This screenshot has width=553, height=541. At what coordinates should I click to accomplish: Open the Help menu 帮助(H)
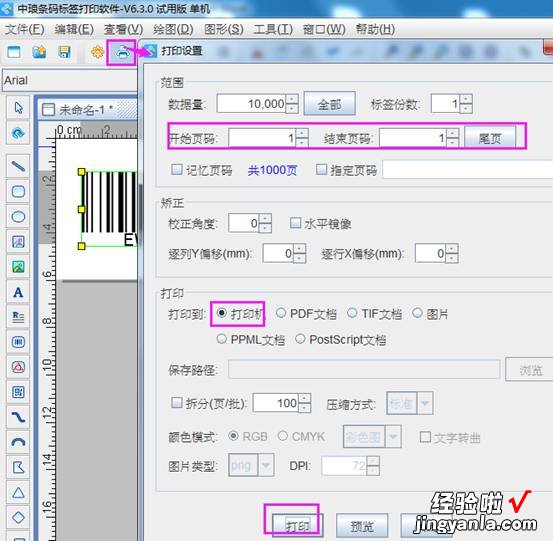point(375,29)
